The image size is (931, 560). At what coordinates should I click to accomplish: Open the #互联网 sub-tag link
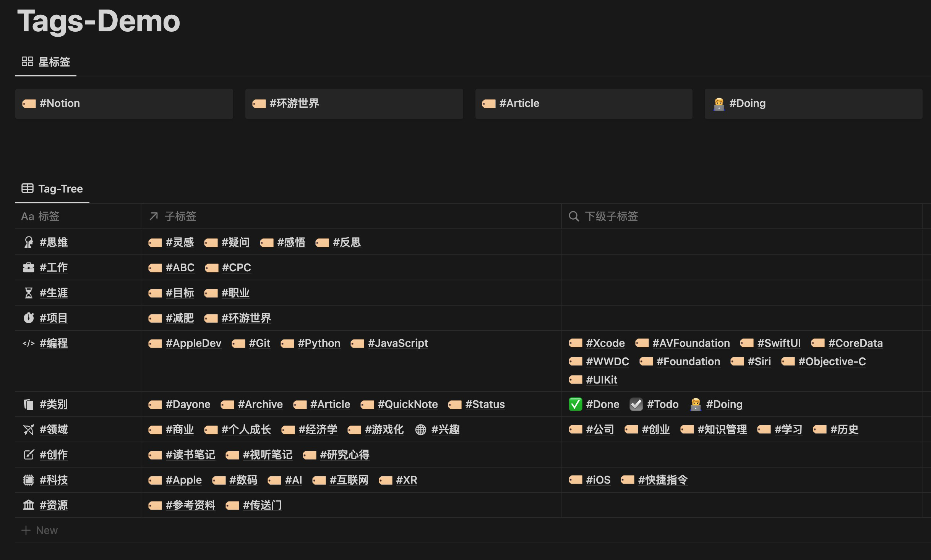pos(349,480)
